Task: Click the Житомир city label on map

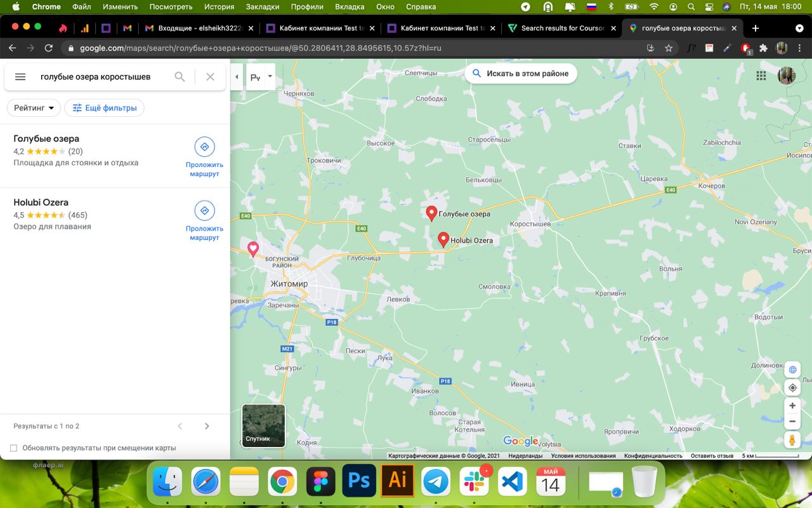Action: coord(289,284)
